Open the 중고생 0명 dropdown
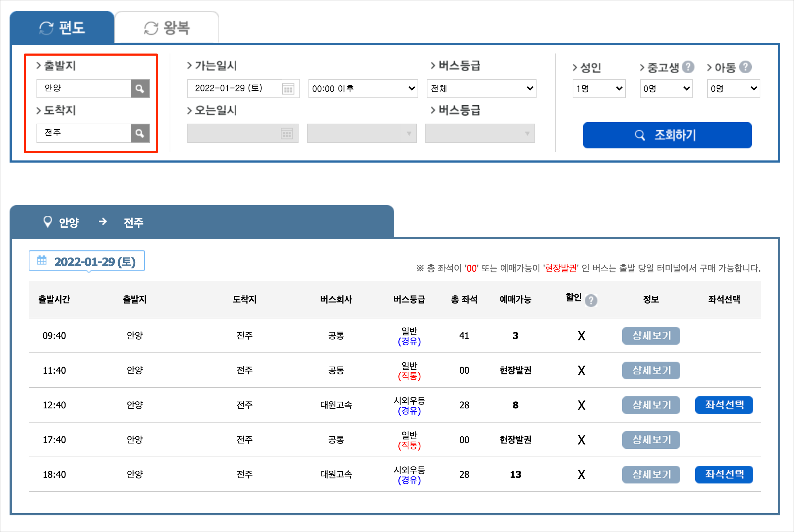This screenshot has width=794, height=532. 666,89
